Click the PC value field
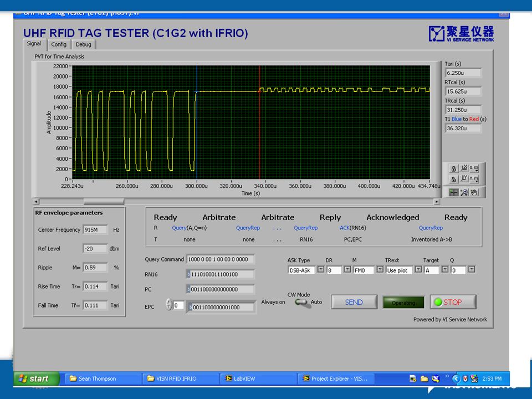The height and width of the screenshot is (399, 532). (x=220, y=289)
